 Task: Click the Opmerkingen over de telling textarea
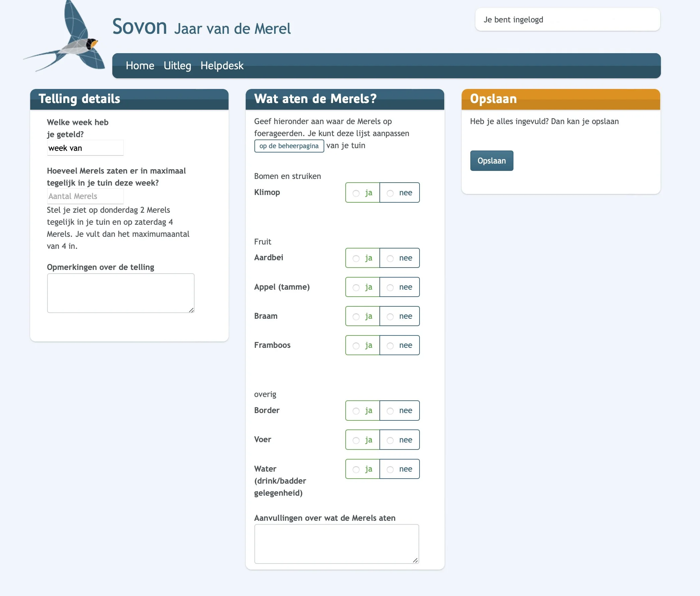pos(121,293)
